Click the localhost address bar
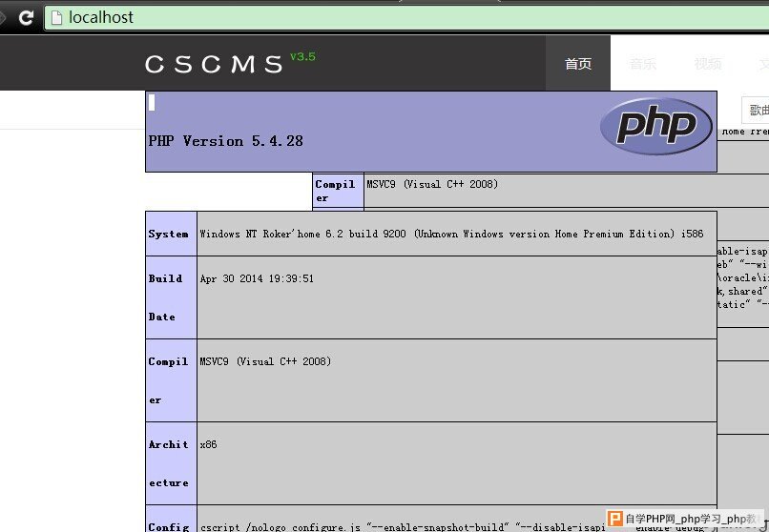Image resolution: width=769 pixels, height=532 pixels. pos(406,17)
